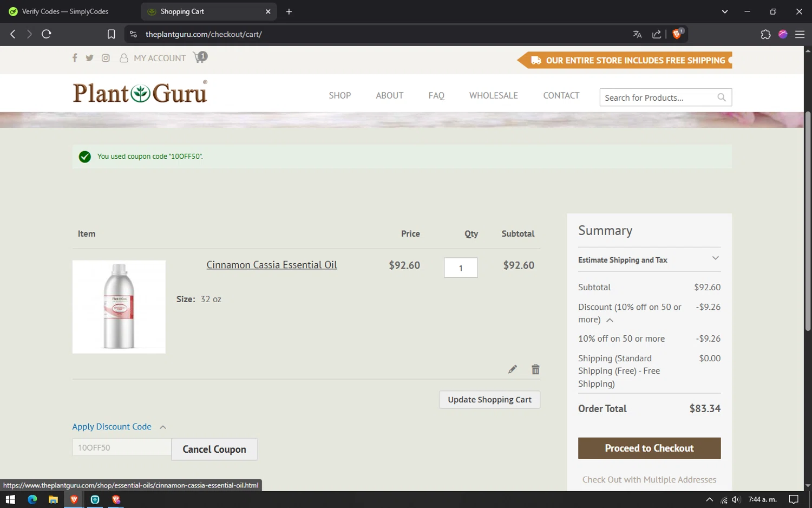Image resolution: width=812 pixels, height=508 pixels.
Task: Open Plant Guru Twitter icon
Action: click(90, 58)
